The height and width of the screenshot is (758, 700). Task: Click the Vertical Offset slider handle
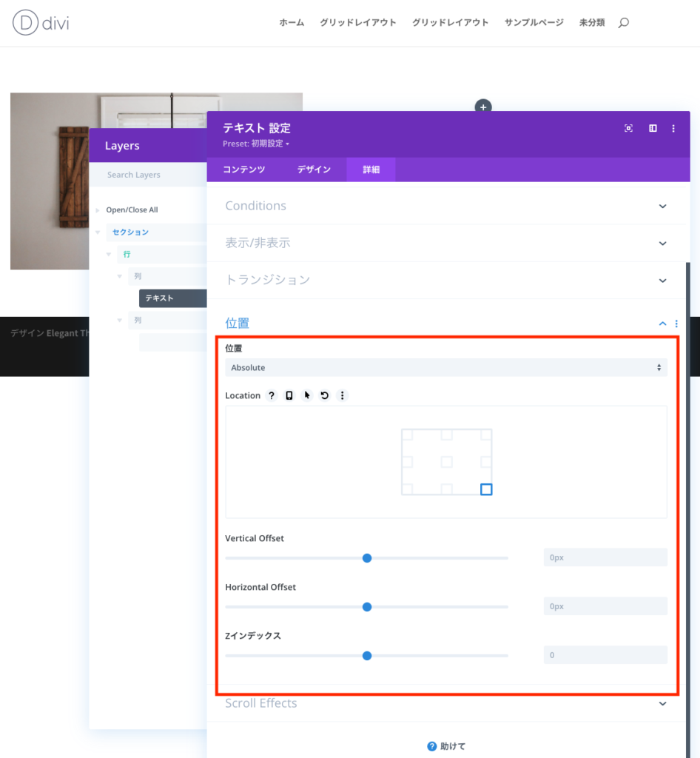pyautogui.click(x=367, y=558)
